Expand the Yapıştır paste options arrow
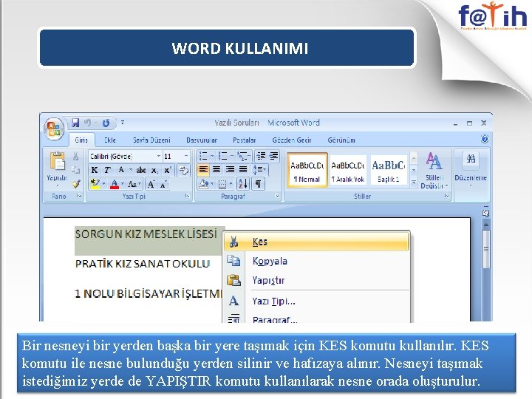Viewport: 532px width, 399px height. click(57, 185)
